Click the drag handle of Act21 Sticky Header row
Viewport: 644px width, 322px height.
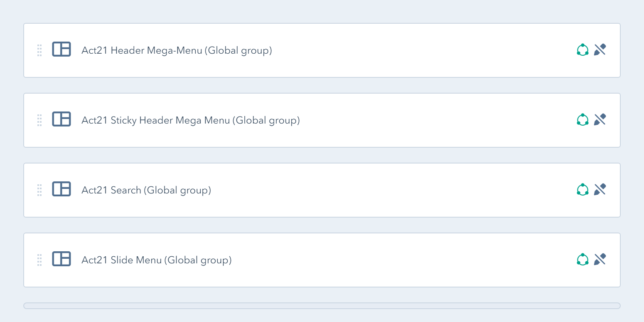coord(39,120)
